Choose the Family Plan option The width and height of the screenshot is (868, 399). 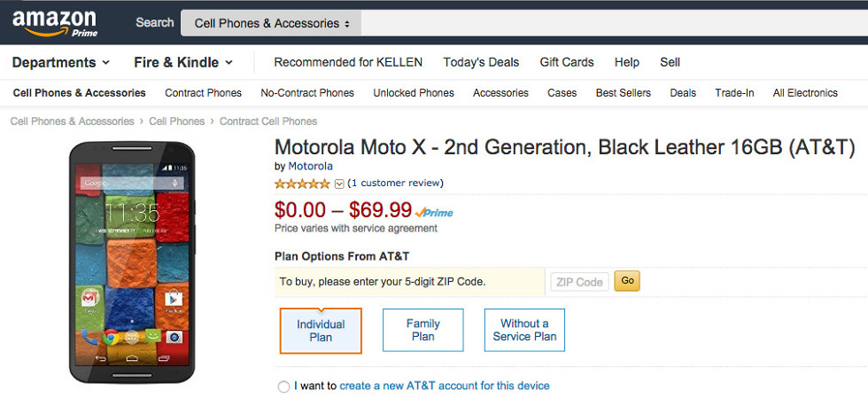422,330
